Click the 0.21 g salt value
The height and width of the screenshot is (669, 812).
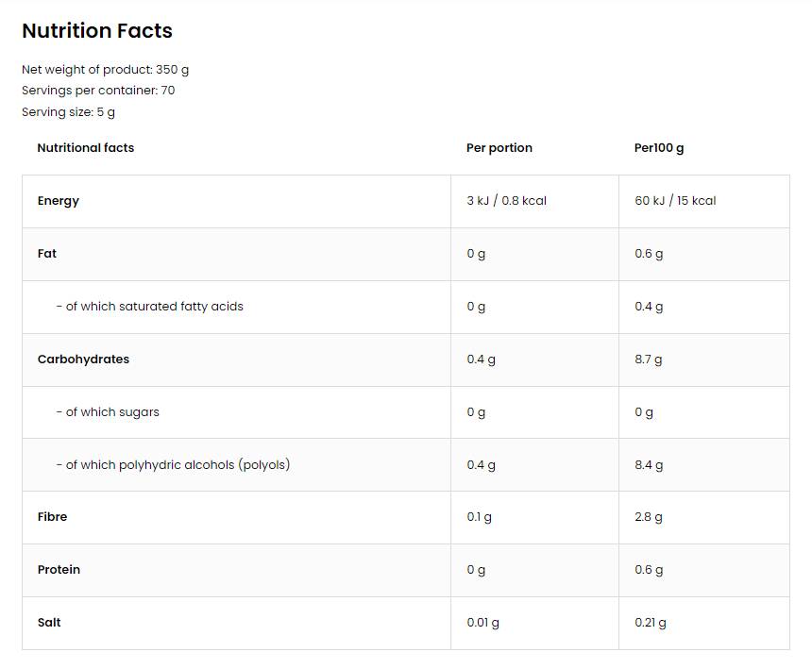651,623
